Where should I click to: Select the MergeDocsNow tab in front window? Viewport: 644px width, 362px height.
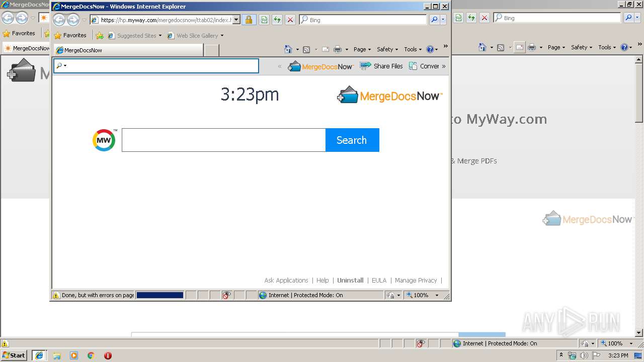point(129,50)
